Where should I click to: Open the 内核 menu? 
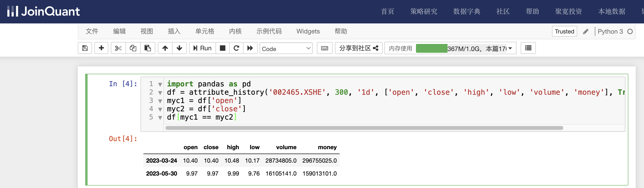pyautogui.click(x=235, y=31)
